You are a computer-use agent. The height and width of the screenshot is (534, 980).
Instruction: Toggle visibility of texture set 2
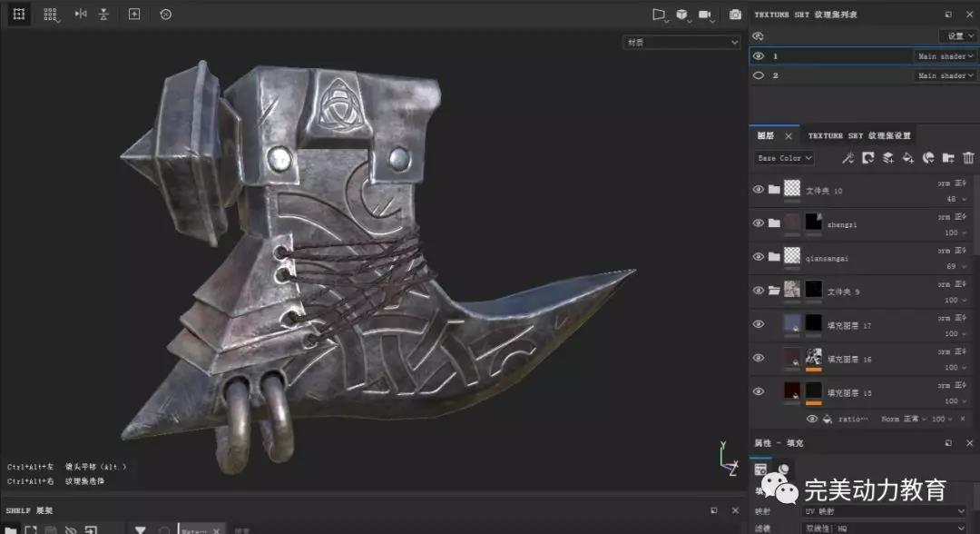point(759,75)
